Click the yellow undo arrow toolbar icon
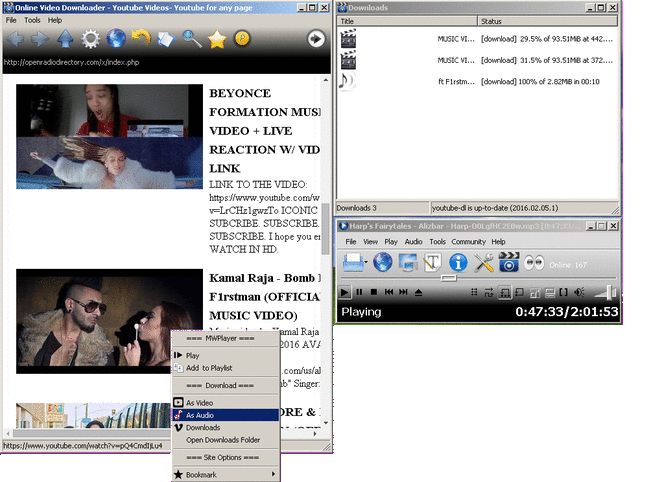 point(141,37)
